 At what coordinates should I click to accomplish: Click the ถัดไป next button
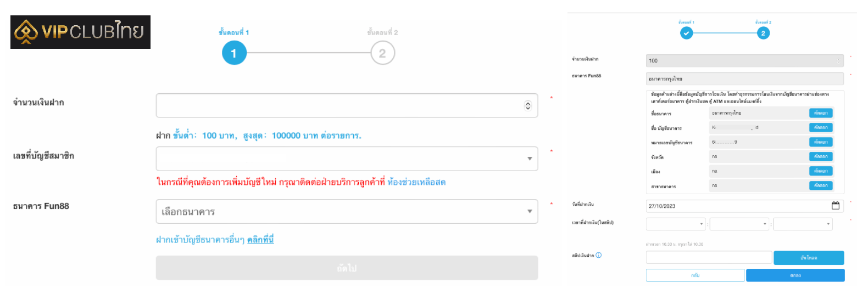click(x=347, y=268)
